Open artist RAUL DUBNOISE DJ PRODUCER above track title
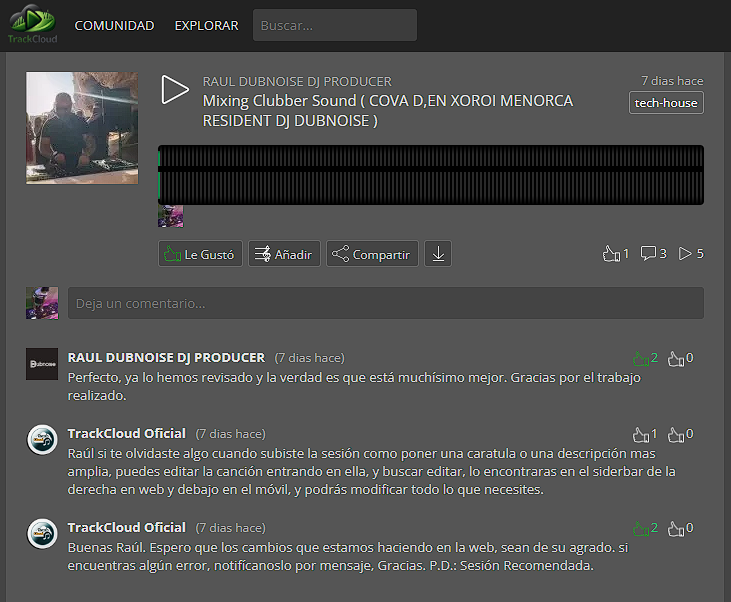Image resolution: width=731 pixels, height=602 pixels. pos(297,82)
